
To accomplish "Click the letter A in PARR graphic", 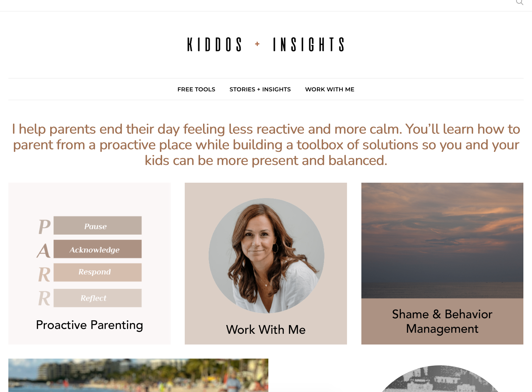I will point(44,251).
